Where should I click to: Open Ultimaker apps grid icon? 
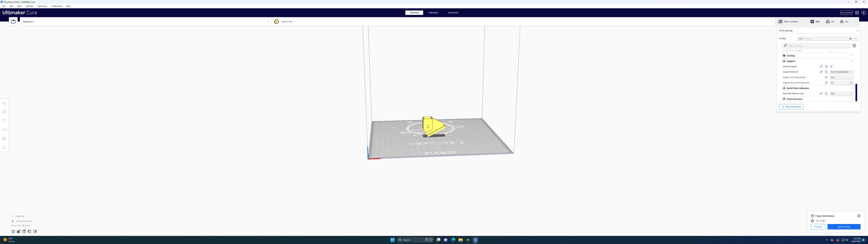point(857,13)
